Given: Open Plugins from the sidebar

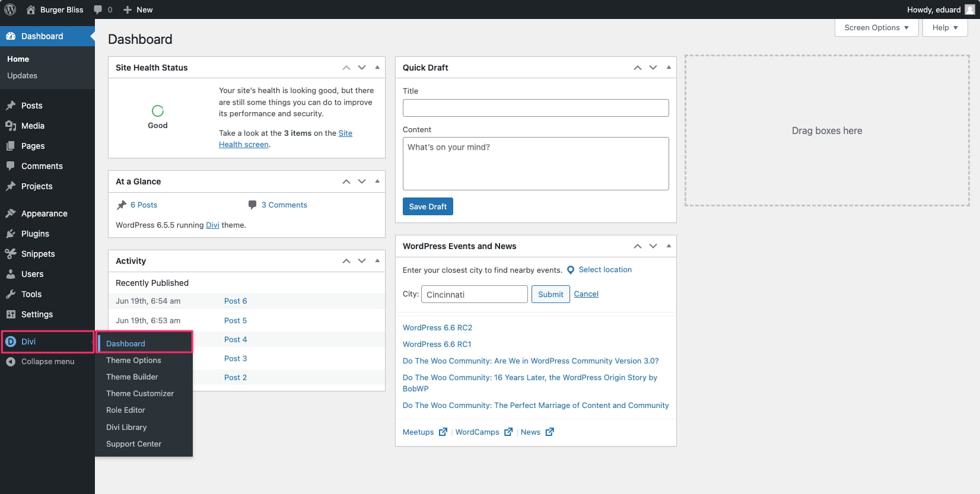Looking at the screenshot, I should click(x=35, y=234).
